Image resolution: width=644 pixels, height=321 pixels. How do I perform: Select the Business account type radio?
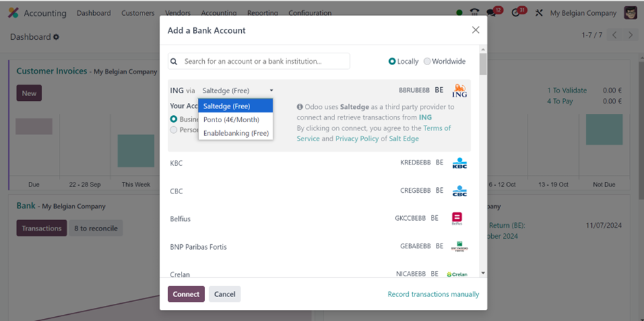pyautogui.click(x=174, y=119)
